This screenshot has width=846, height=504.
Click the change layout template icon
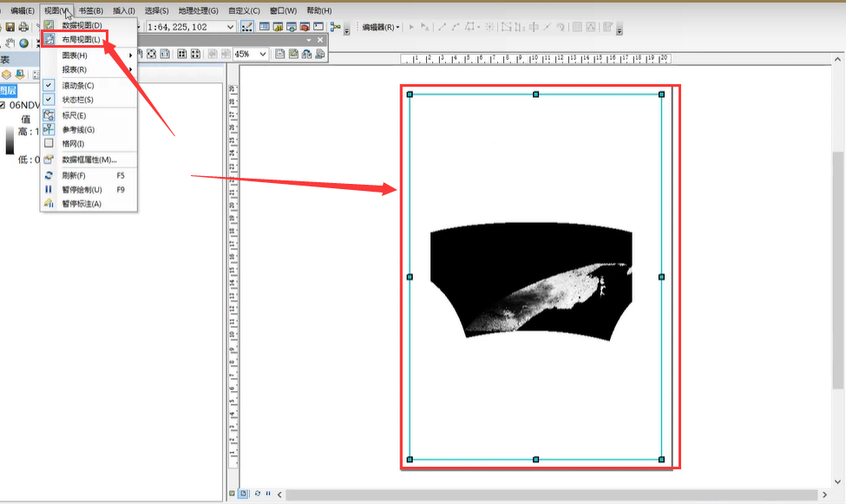tap(307, 54)
